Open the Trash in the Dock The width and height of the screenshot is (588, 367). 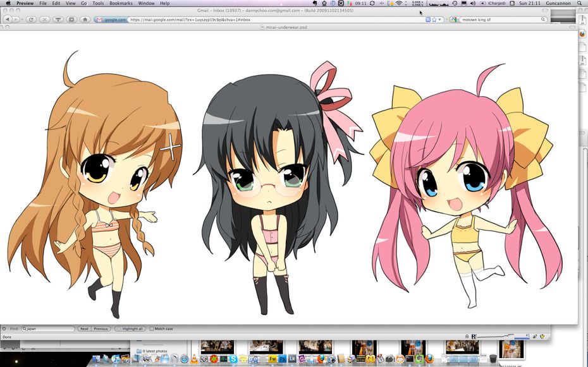coord(493,359)
